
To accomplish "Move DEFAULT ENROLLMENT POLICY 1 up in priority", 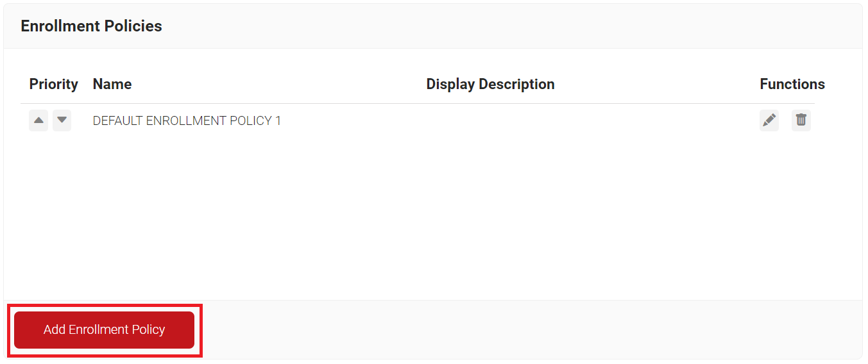I will [x=38, y=120].
